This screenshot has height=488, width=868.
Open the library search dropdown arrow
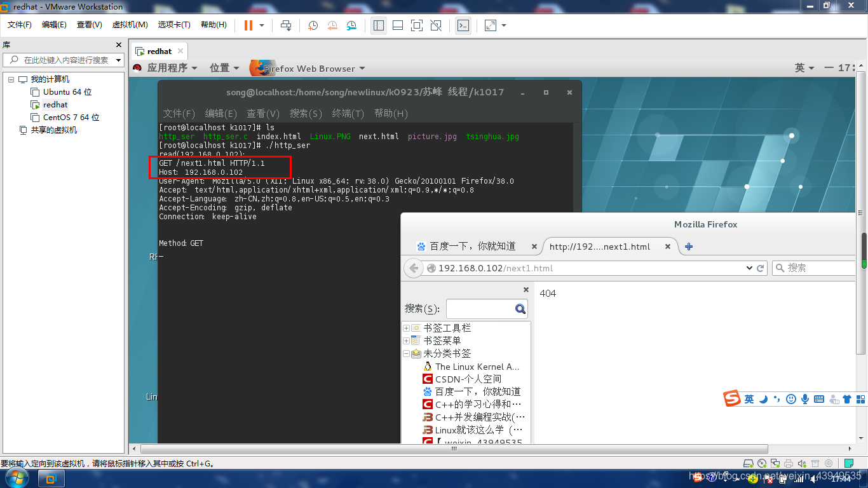pyautogui.click(x=118, y=60)
